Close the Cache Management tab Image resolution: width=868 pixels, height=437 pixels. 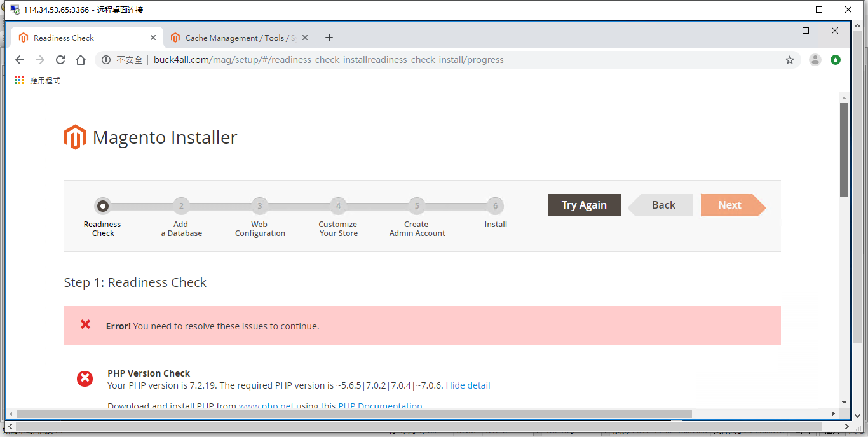pyautogui.click(x=305, y=38)
